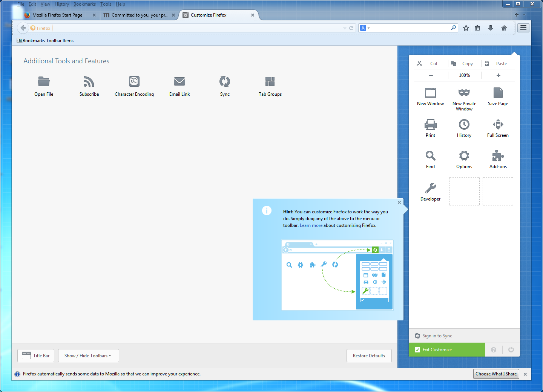543x392 pixels.
Task: Click Choose What I Share button
Action: [496, 374]
